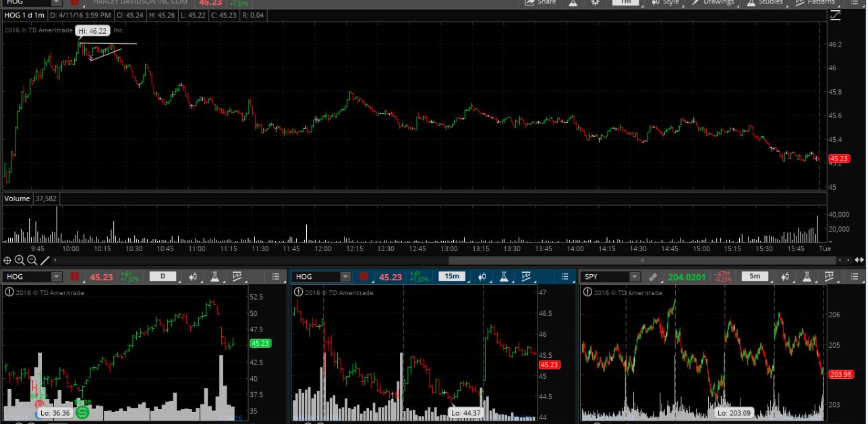Open the flask Edit Studies icon in top toolbar

click(x=573, y=2)
